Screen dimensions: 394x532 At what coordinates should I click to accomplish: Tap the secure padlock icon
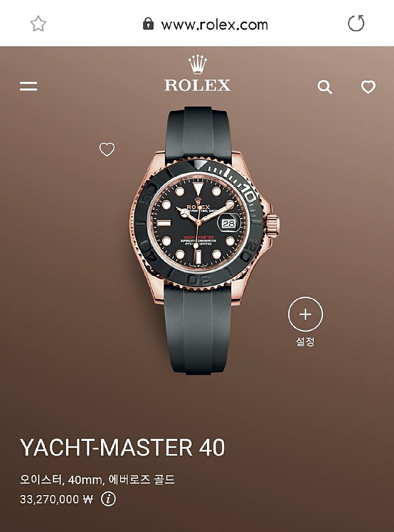148,24
